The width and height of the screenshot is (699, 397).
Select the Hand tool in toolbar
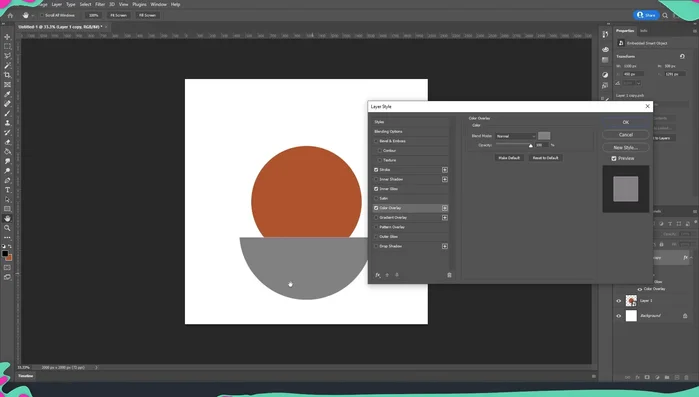8,218
